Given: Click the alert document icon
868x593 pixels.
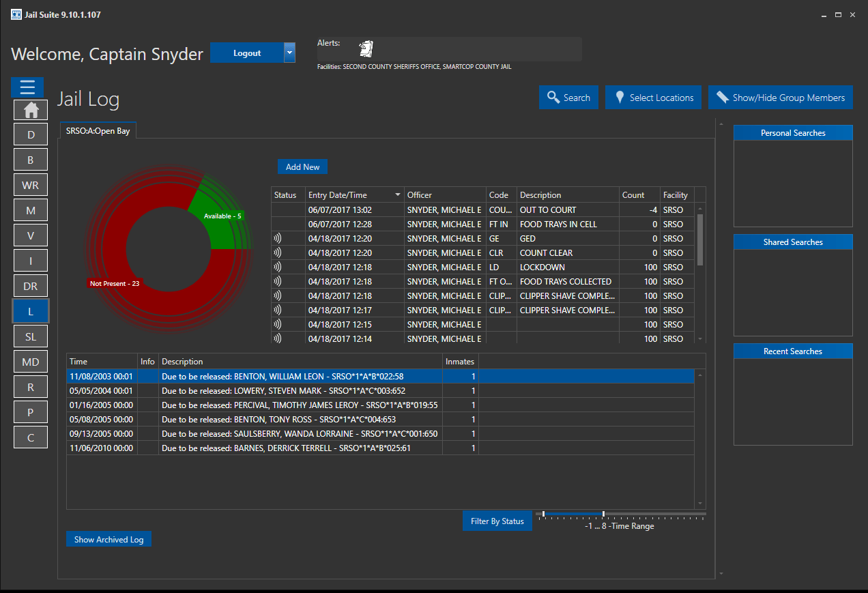Looking at the screenshot, I should pos(366,48).
